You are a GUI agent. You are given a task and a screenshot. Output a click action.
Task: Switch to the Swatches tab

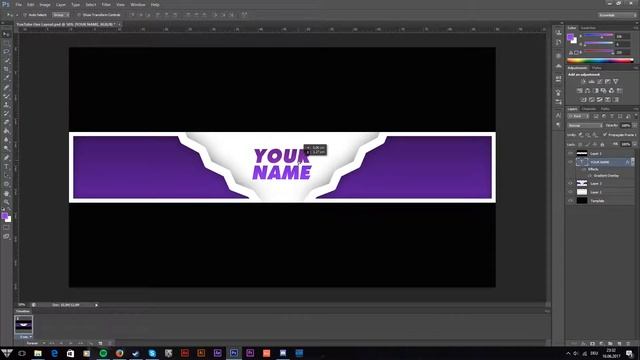588,28
